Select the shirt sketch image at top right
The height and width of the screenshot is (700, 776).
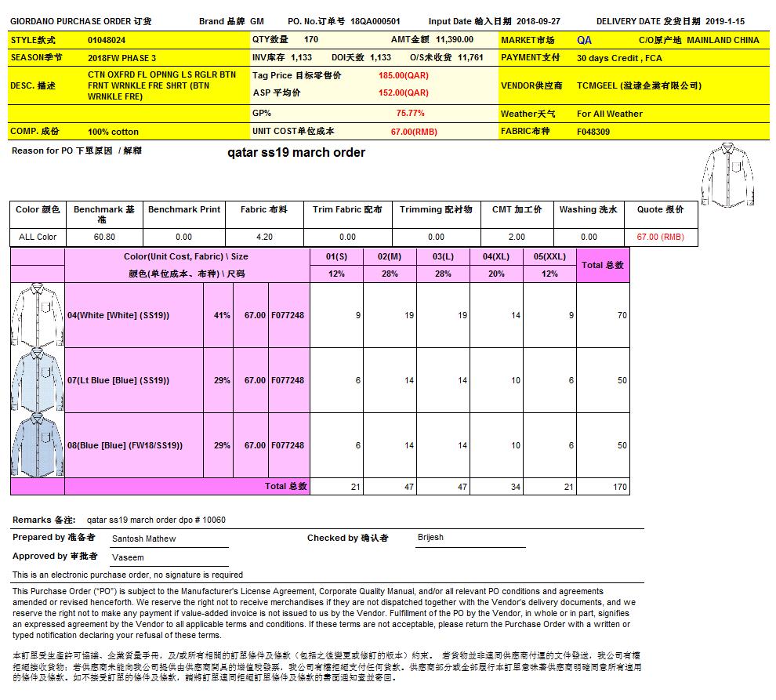pyautogui.click(x=728, y=175)
